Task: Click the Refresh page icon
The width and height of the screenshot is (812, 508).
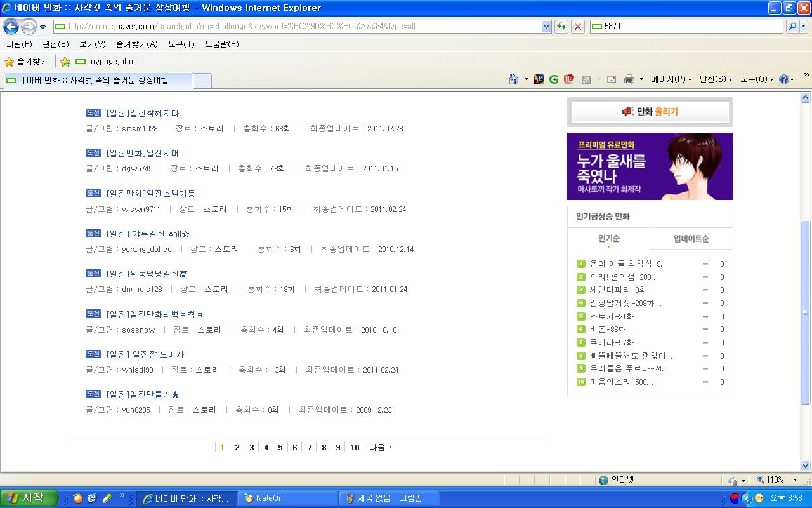Action: click(561, 27)
